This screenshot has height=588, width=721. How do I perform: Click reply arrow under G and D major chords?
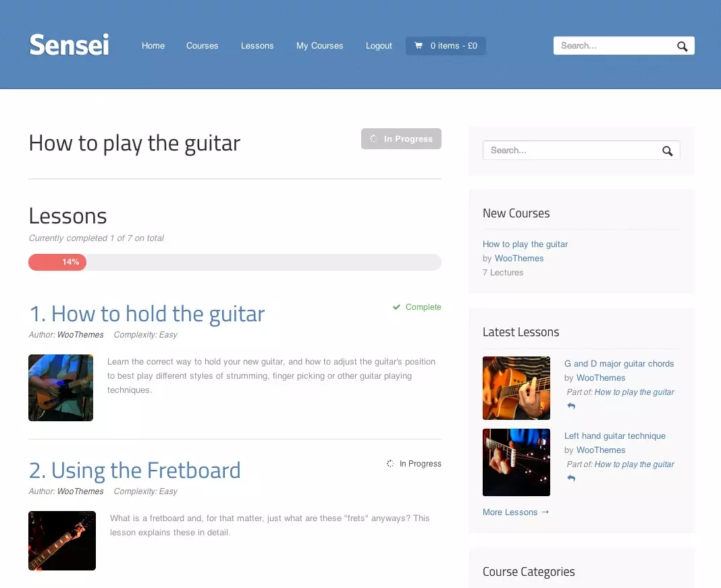[x=571, y=406]
